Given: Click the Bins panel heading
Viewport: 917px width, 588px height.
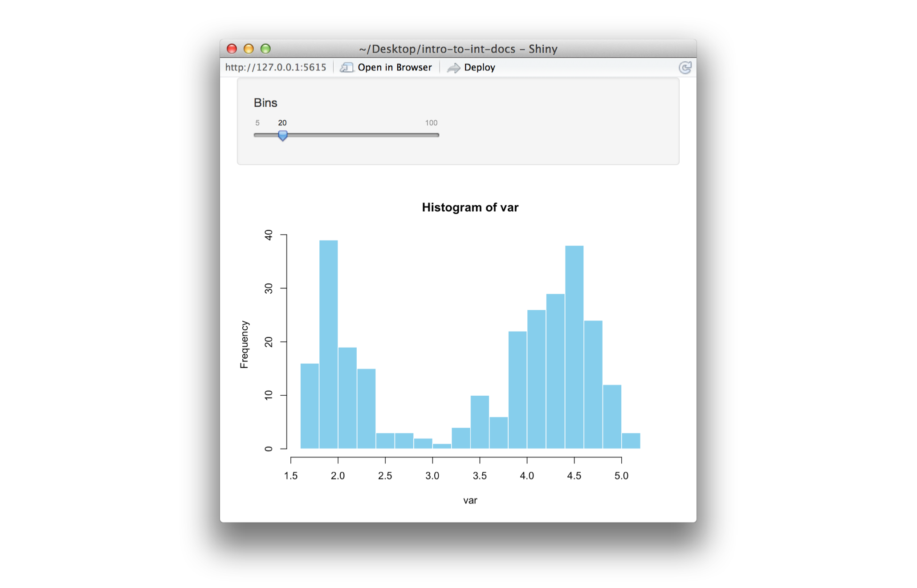Looking at the screenshot, I should click(265, 103).
